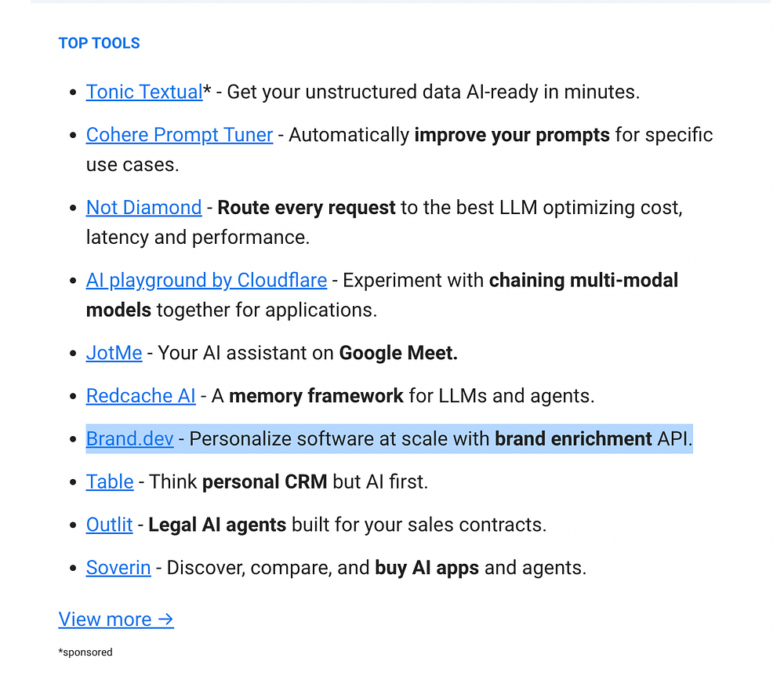Click the bold 'personal CRM' text
Image resolution: width=784 pixels, height=676 pixels.
264,482
